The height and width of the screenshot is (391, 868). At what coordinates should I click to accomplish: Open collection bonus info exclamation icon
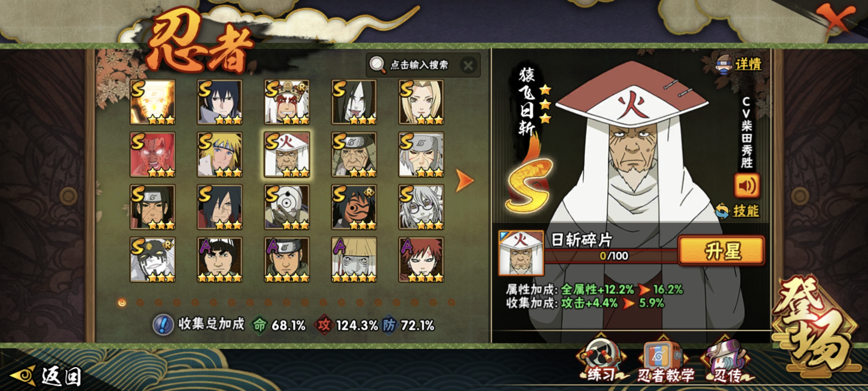point(163,325)
